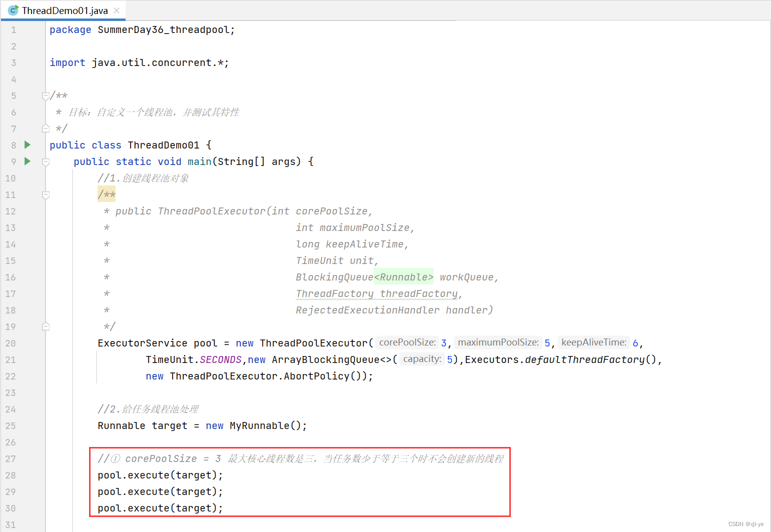
Task: Click line number 27 in the gutter
Action: pyautogui.click(x=11, y=459)
